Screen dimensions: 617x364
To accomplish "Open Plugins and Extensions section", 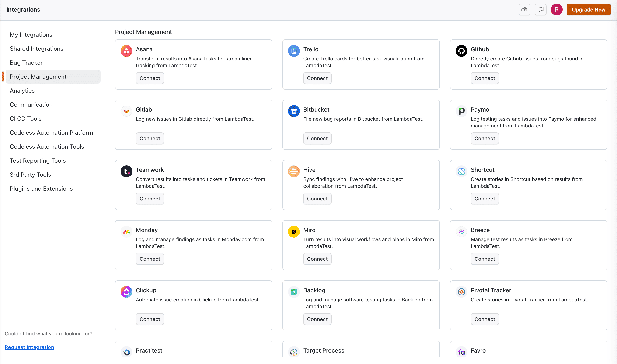I will point(41,189).
